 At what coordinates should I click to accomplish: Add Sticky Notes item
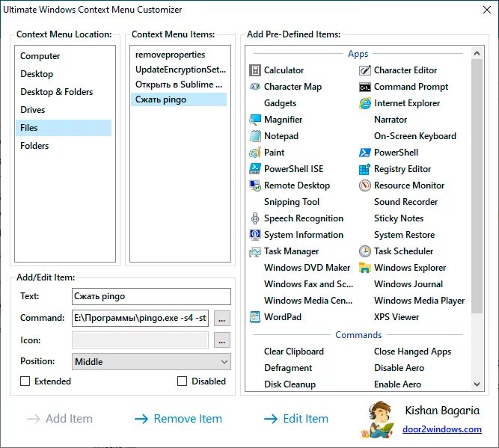pos(399,218)
